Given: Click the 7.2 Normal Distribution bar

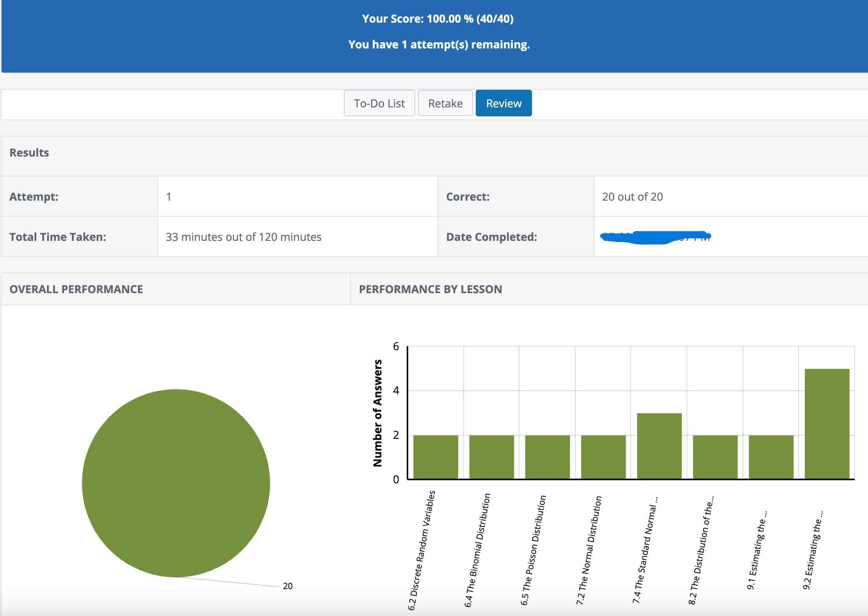Looking at the screenshot, I should point(603,457).
